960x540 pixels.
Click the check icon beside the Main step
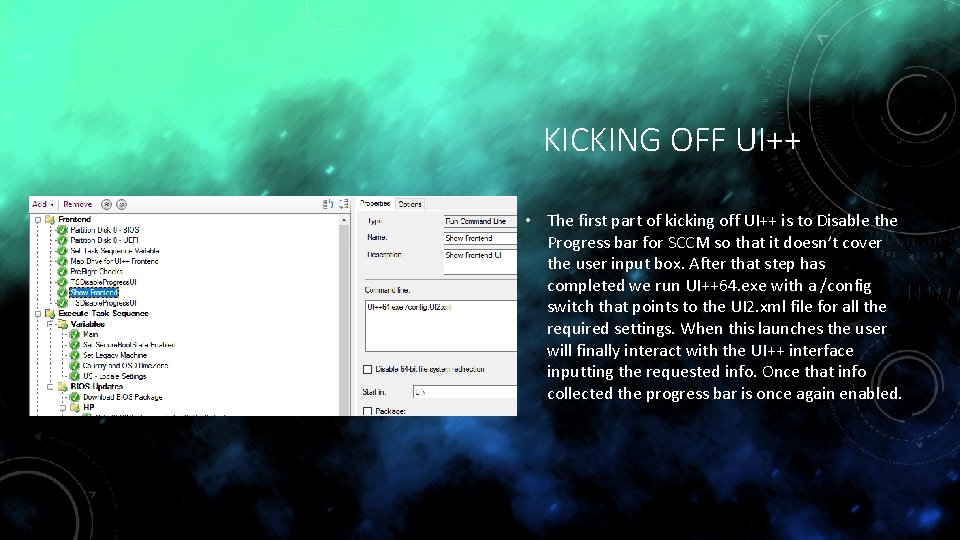[x=75, y=335]
